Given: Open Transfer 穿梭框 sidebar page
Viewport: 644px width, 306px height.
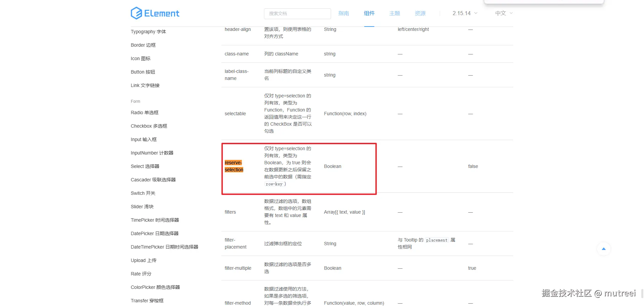Looking at the screenshot, I should (x=147, y=301).
